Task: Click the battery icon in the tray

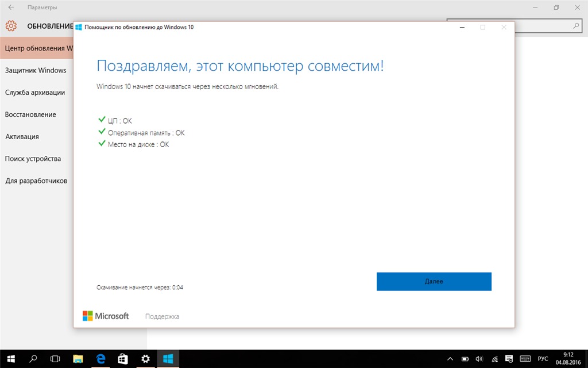Action: (465, 359)
